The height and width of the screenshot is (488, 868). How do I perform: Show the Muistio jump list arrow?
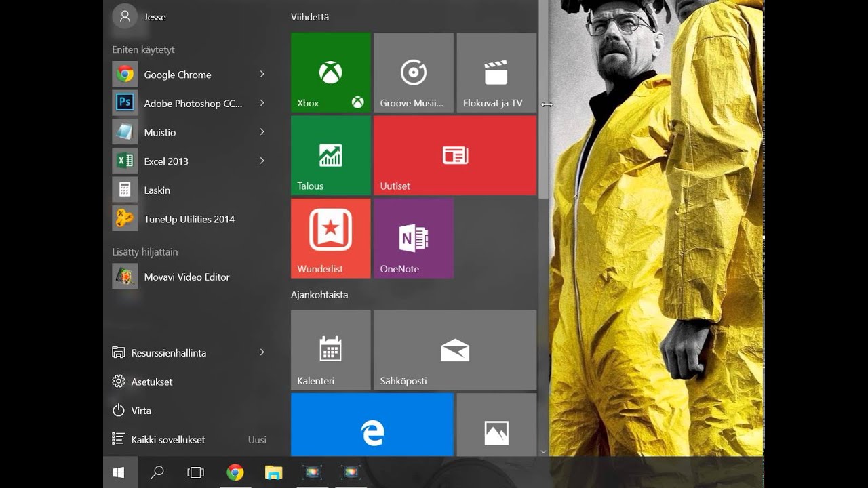pos(262,132)
